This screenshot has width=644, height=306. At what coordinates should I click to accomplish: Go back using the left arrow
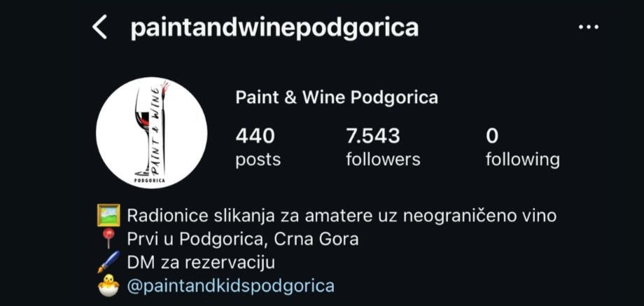(100, 27)
